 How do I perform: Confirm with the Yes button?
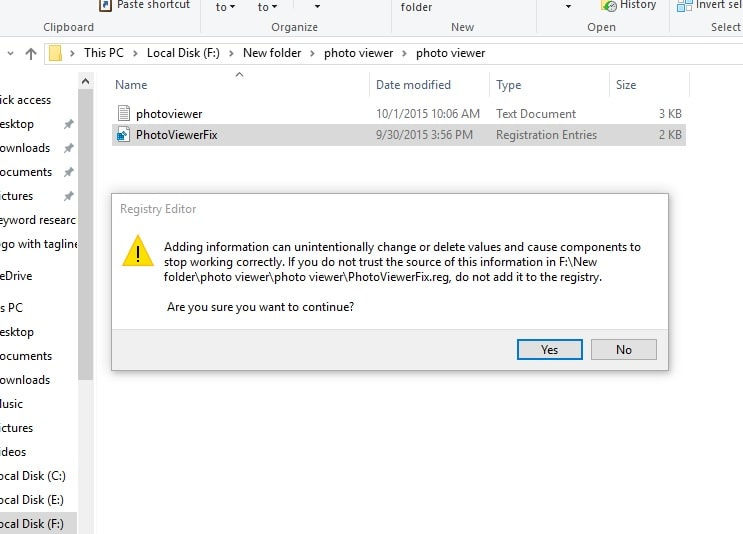click(550, 350)
